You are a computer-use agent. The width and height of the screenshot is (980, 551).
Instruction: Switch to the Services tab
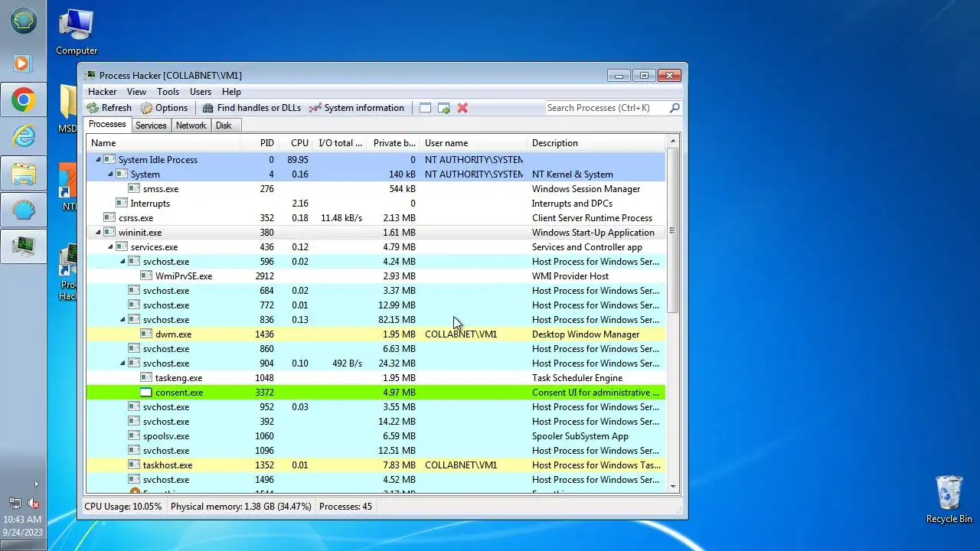(x=151, y=126)
